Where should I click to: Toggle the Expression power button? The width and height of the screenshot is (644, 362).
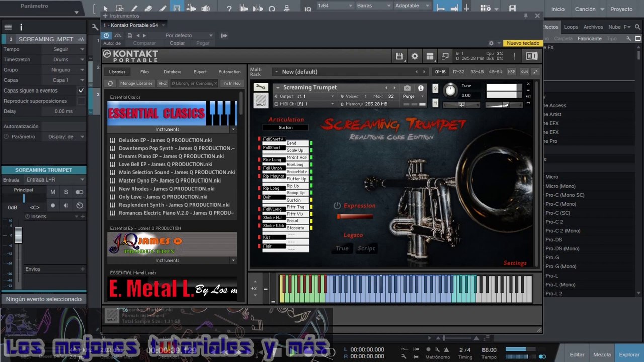(337, 206)
